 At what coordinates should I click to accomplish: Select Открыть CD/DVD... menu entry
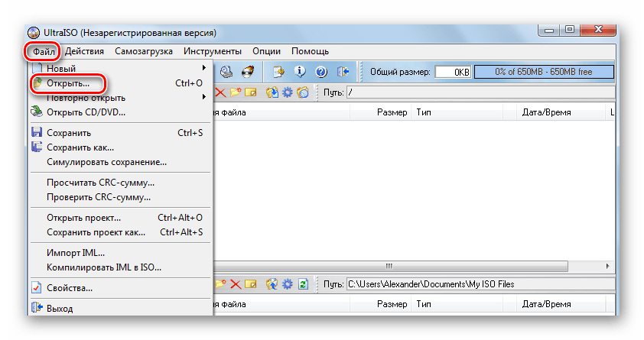[120, 112]
